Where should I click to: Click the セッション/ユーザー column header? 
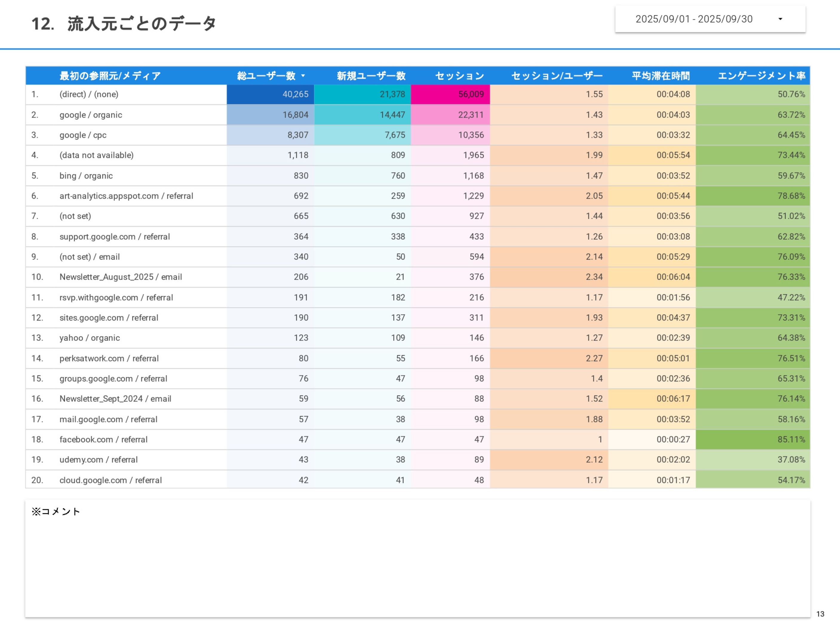[x=556, y=76]
